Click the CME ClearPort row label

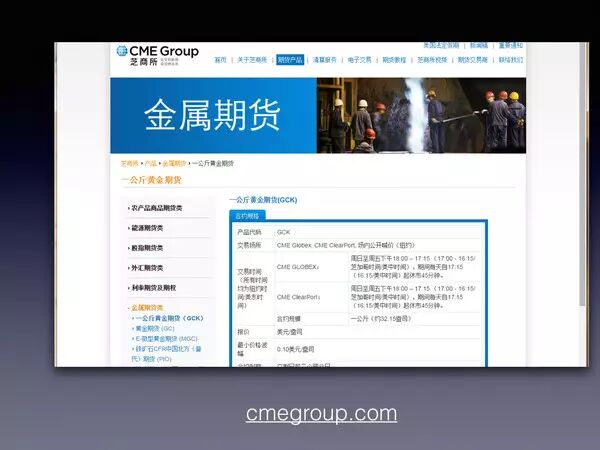[298, 297]
